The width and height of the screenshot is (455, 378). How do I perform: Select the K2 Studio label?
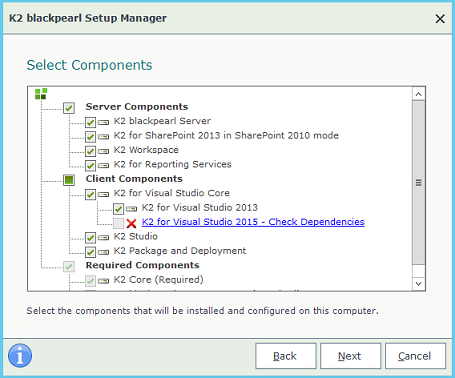[136, 236]
